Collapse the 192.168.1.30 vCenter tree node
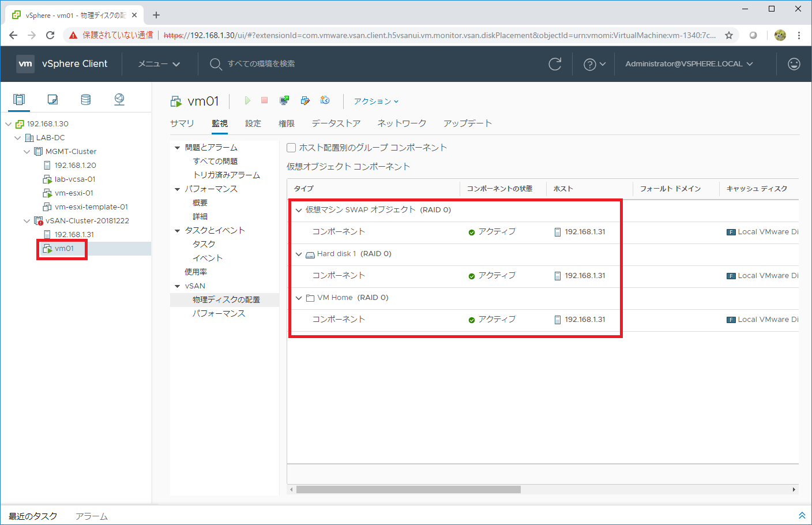Image resolution: width=812 pixels, height=525 pixels. [8, 124]
